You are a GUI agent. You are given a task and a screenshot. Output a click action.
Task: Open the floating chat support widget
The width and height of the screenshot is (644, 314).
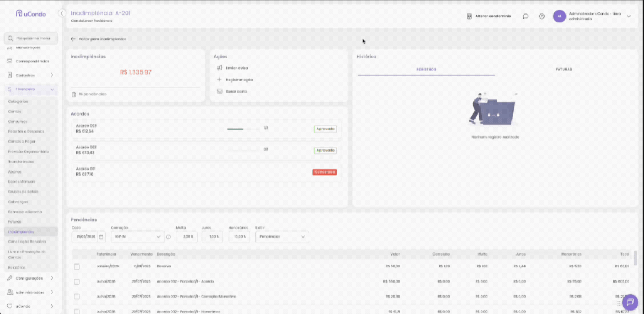630,302
